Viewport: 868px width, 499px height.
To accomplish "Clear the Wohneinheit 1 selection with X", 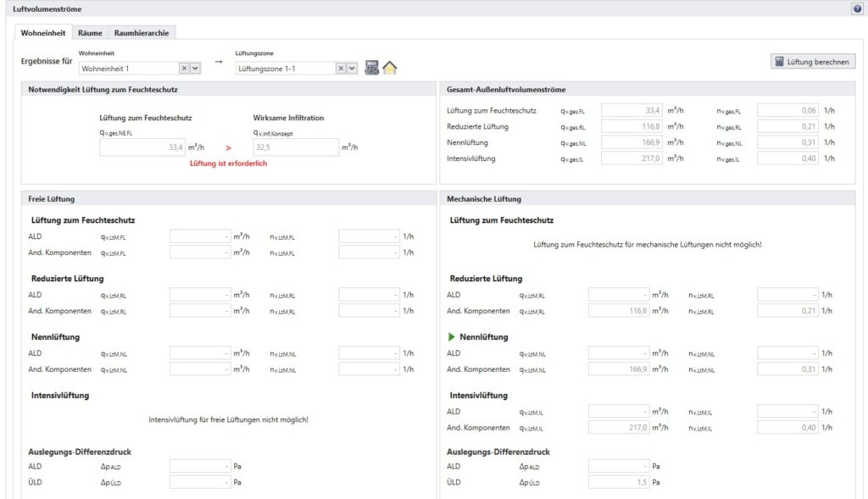I will tap(184, 69).
